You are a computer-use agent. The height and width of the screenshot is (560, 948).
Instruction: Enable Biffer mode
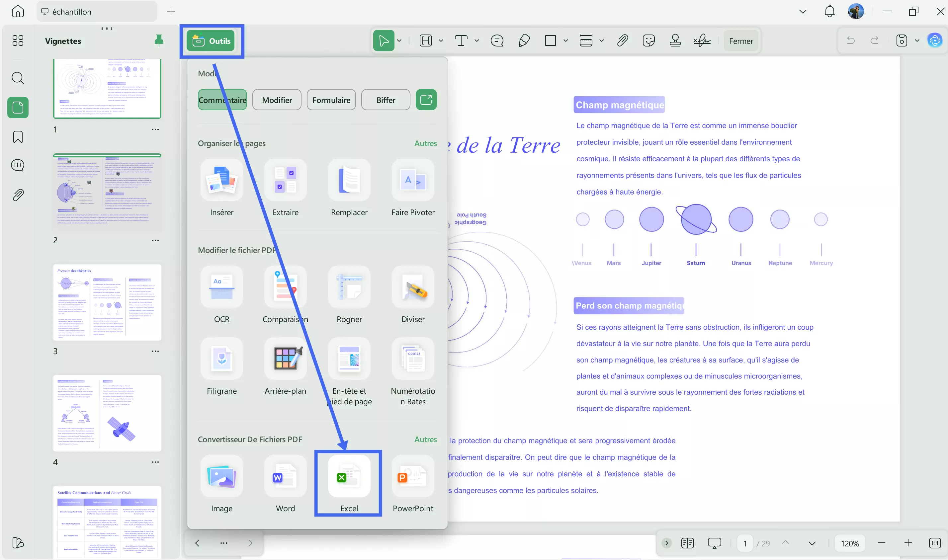385,100
